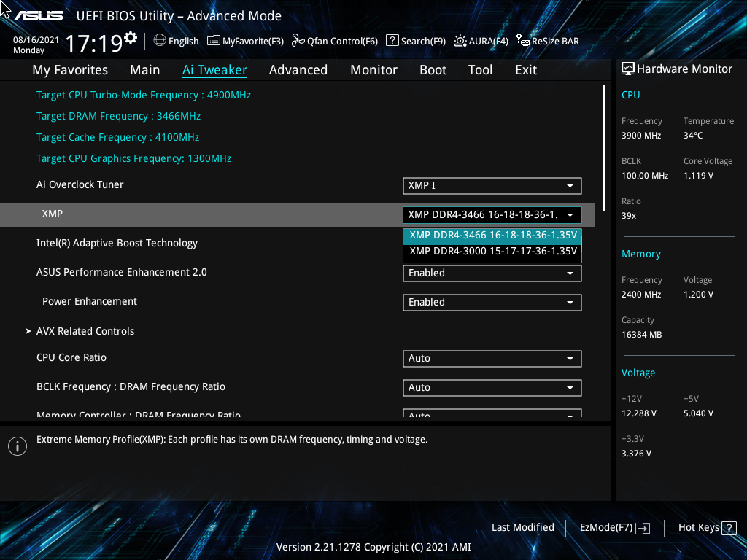
Task: Select the XMP setting row label
Action: (x=52, y=214)
